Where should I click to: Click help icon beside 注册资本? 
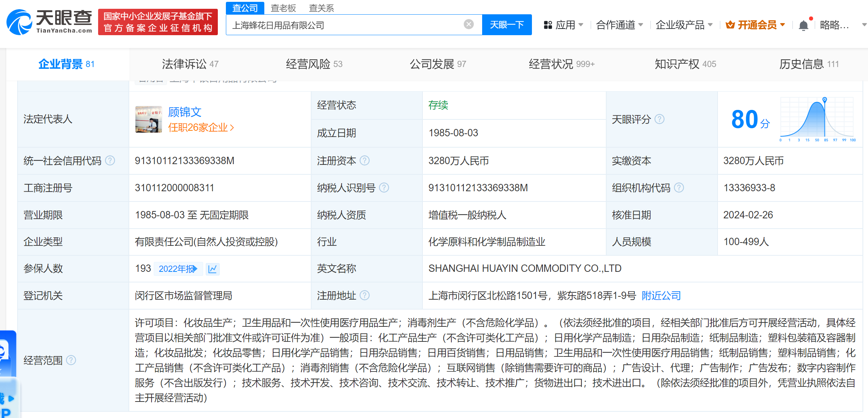[365, 160]
